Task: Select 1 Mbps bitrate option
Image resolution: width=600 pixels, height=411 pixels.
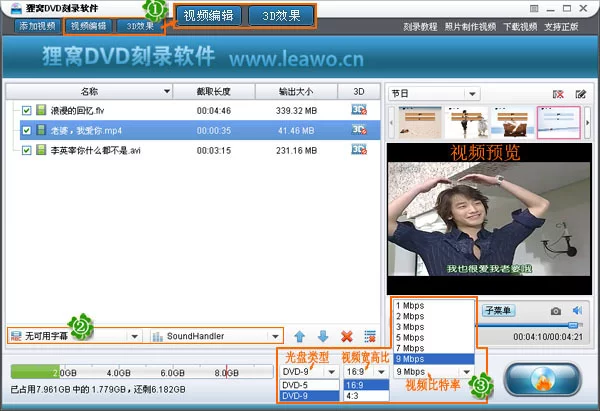Action: [x=434, y=306]
